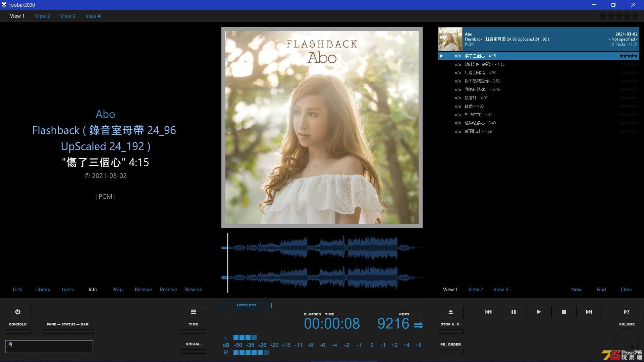Viewport: 644px width, 362px height.
Task: Click the star rating on the playing track row
Action: [629, 56]
